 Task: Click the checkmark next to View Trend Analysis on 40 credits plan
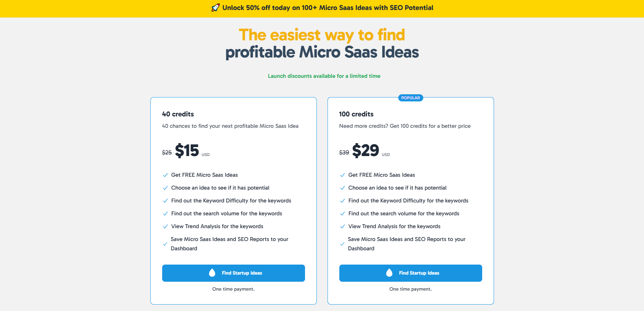[165, 226]
